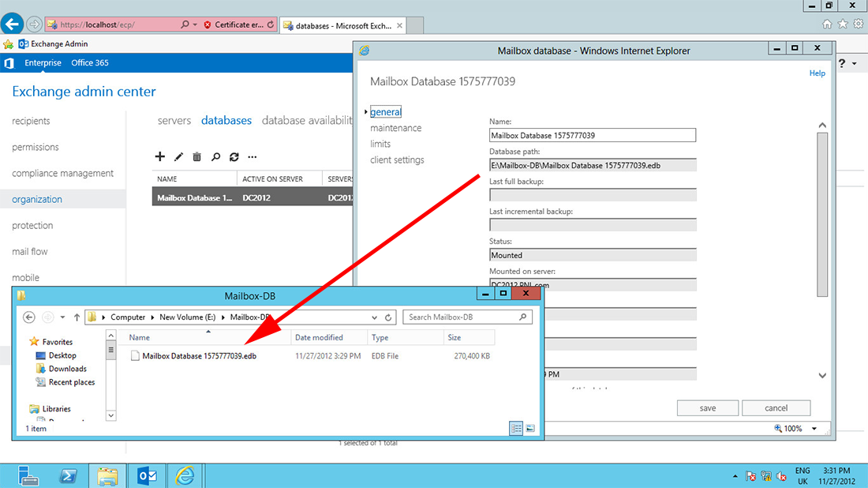
Task: Go to recipients in admin center
Action: click(31, 121)
